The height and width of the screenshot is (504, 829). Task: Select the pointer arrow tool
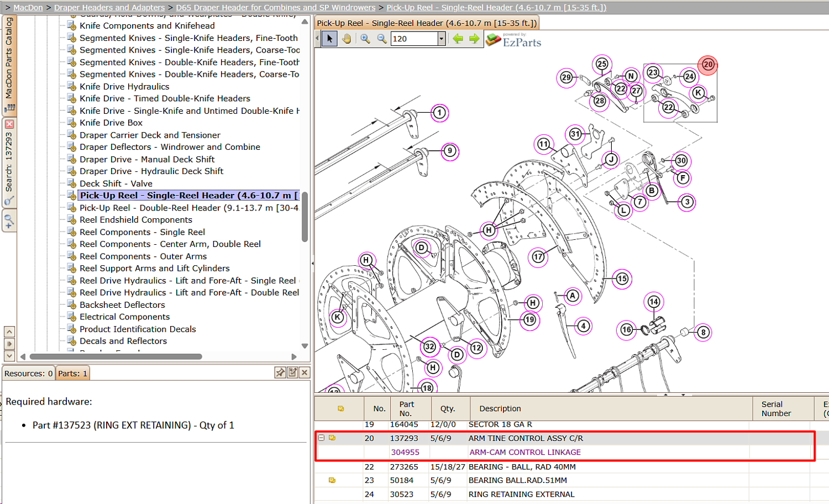[x=330, y=39]
